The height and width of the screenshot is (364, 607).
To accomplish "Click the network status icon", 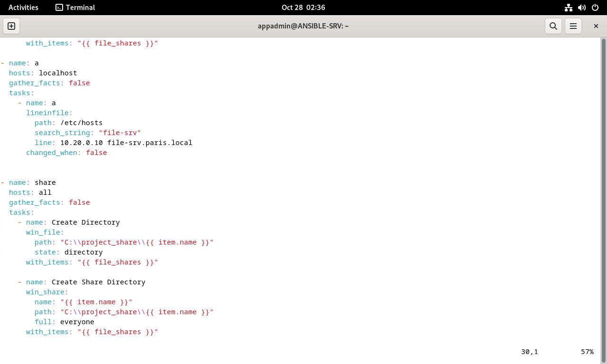I will pos(569,8).
